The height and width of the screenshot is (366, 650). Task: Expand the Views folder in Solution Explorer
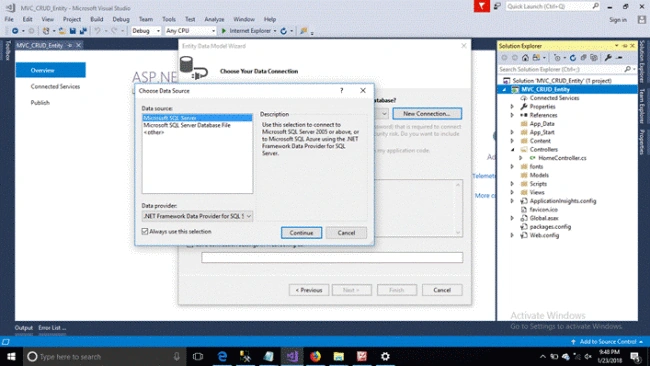(x=512, y=192)
